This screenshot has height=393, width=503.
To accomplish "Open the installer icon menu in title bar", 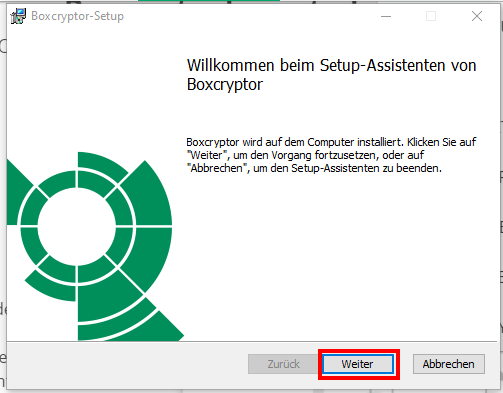I will click(x=18, y=16).
